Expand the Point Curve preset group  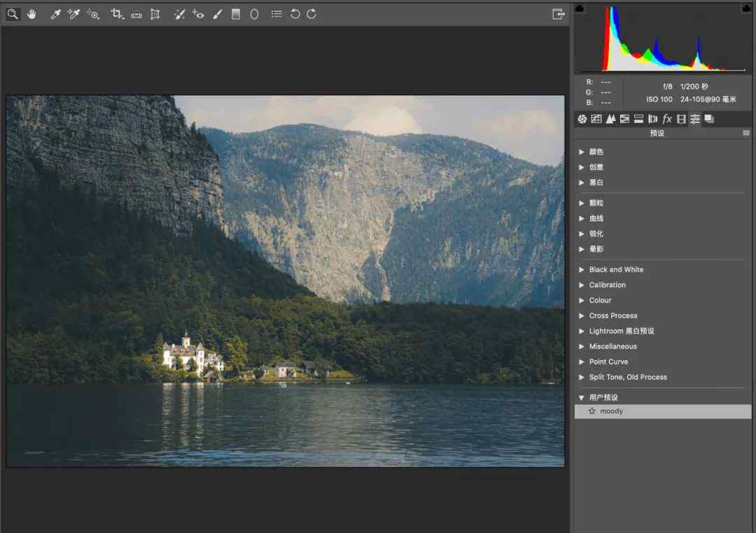582,362
